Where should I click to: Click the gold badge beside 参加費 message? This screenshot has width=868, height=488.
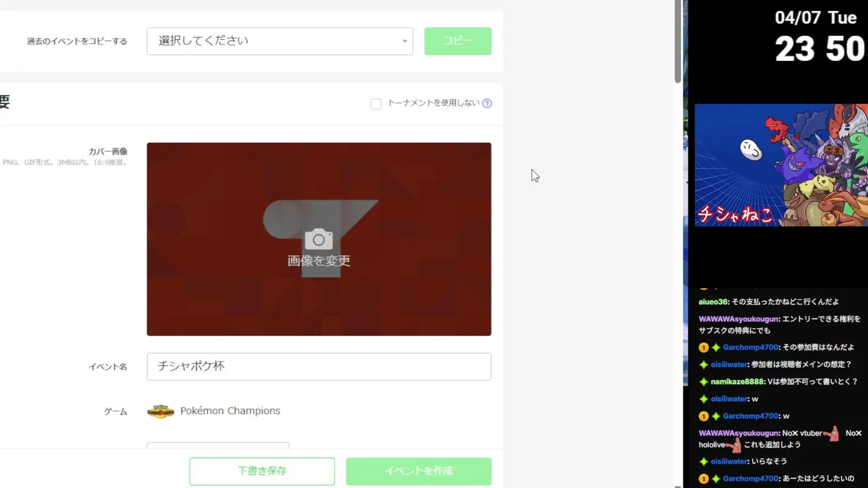tap(703, 348)
